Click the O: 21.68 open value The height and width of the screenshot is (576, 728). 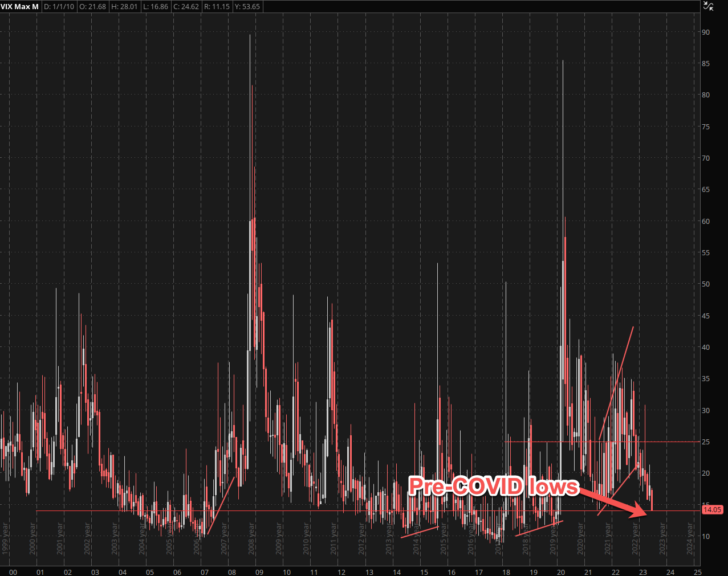click(x=93, y=7)
